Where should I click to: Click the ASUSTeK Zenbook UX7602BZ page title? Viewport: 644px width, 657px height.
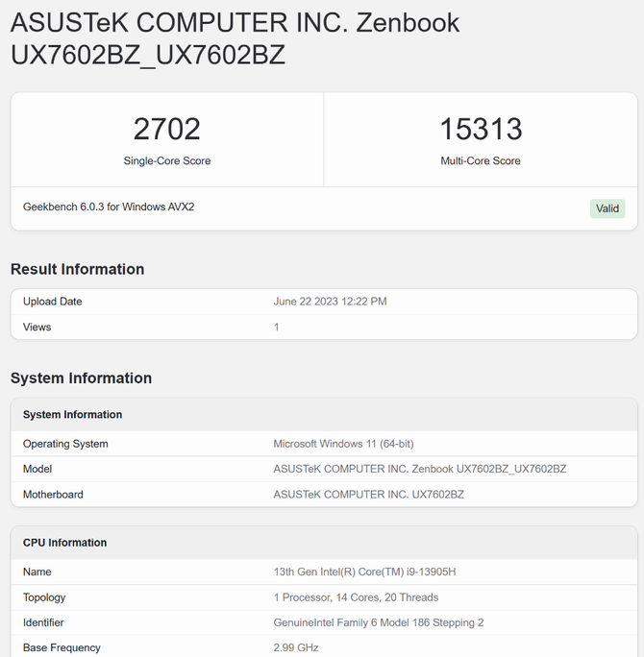click(x=235, y=38)
